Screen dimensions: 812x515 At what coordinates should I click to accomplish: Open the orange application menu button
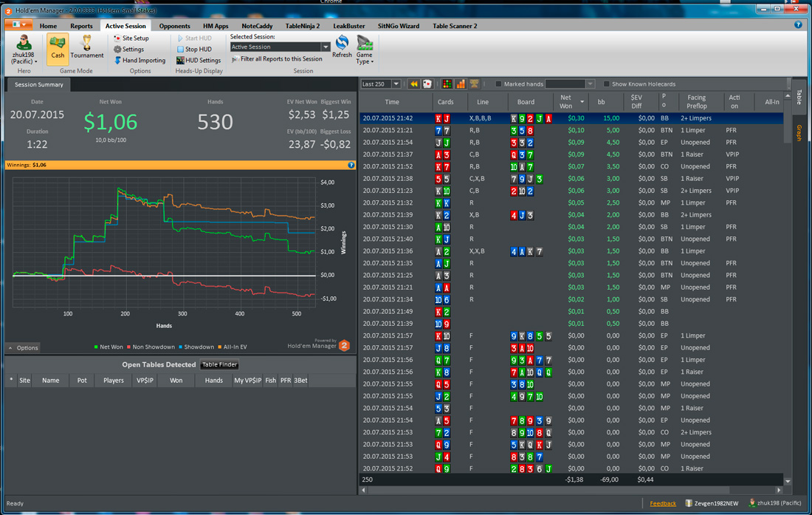click(x=18, y=25)
